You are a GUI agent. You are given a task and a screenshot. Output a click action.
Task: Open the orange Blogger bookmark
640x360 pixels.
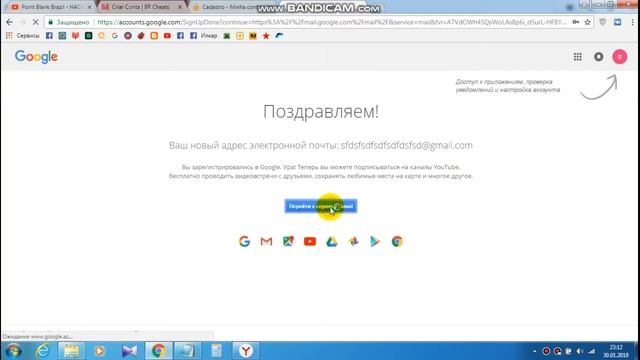point(154,36)
